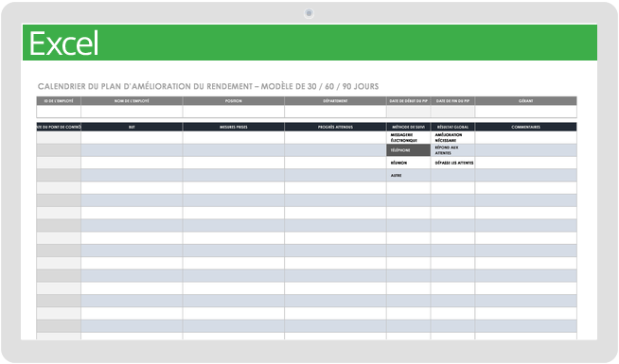The image size is (619, 364).
Task: Click the 'Dépasse les attentes' cell
Action: pos(452,163)
